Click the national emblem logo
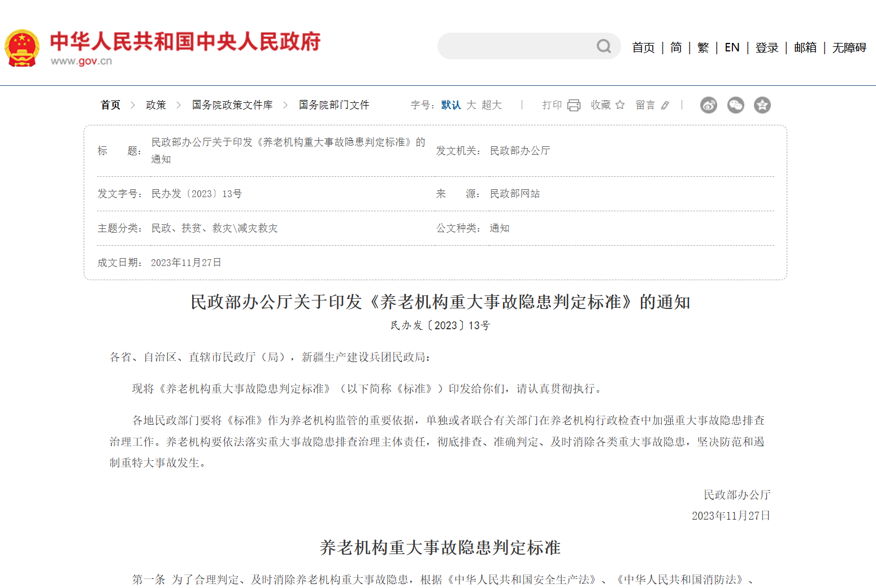The image size is (876, 588). click(22, 48)
